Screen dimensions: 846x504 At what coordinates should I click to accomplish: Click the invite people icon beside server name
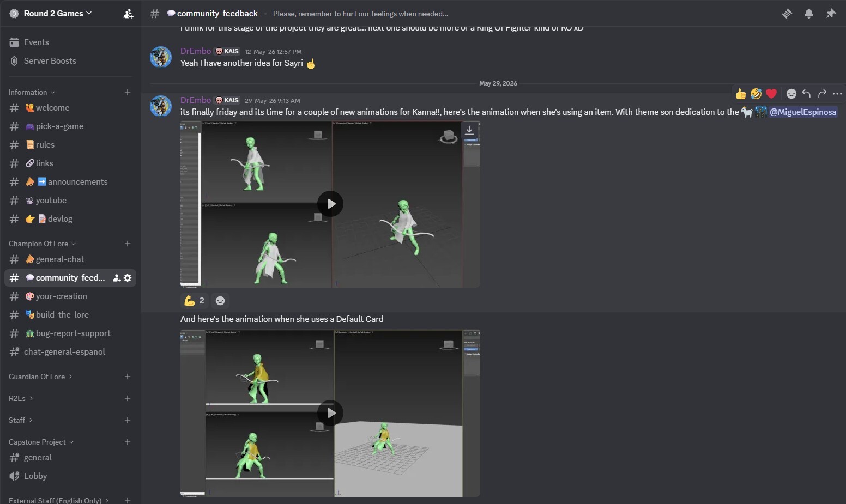pyautogui.click(x=128, y=14)
